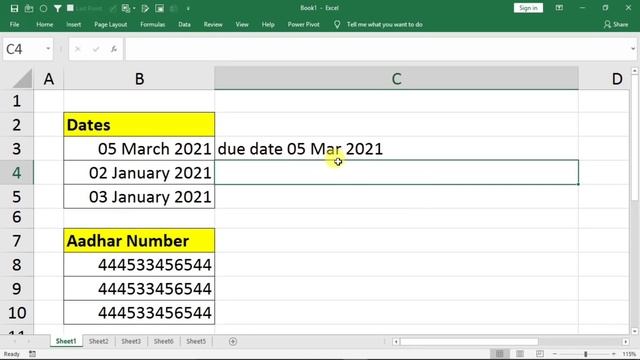Add a new sheet with the plus icon

(233, 341)
